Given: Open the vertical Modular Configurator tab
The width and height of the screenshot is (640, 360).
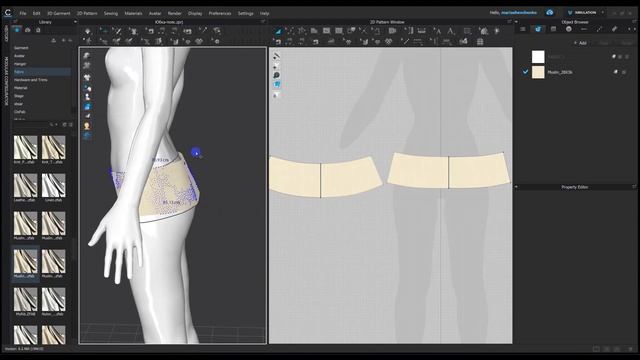Looking at the screenshot, I should (x=6, y=81).
